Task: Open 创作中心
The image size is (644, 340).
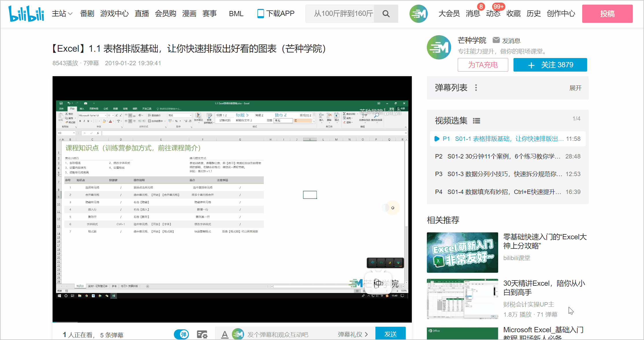Action: (x=561, y=14)
